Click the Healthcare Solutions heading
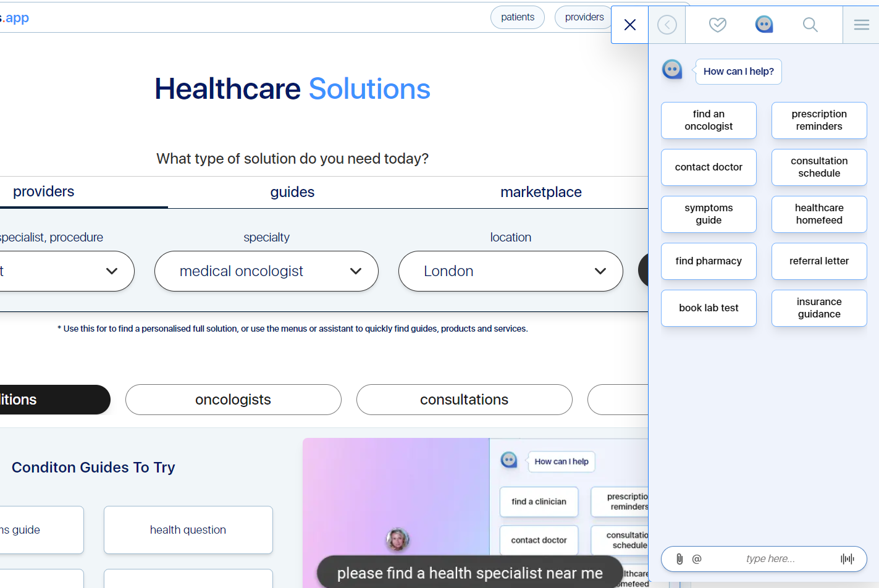879x588 pixels. 292,89
